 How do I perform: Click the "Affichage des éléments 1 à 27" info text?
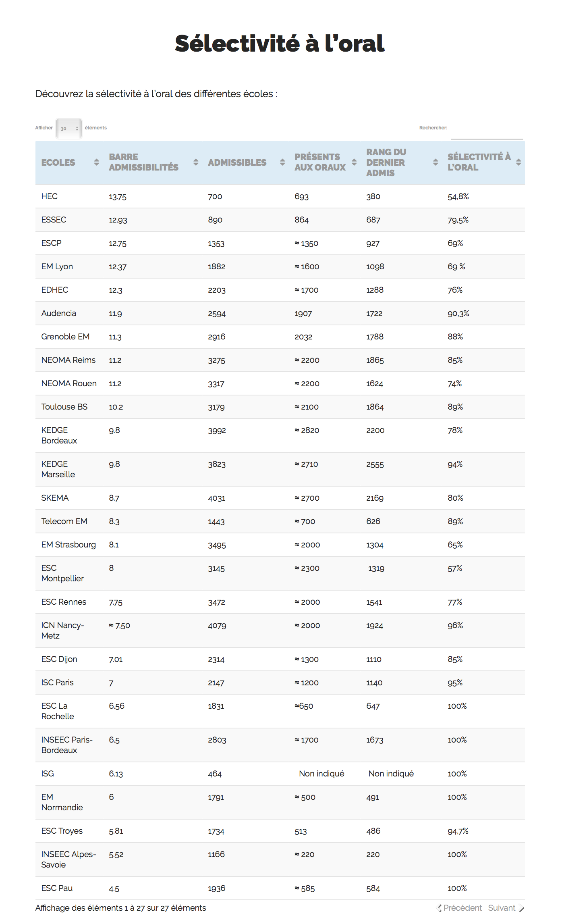(120, 908)
